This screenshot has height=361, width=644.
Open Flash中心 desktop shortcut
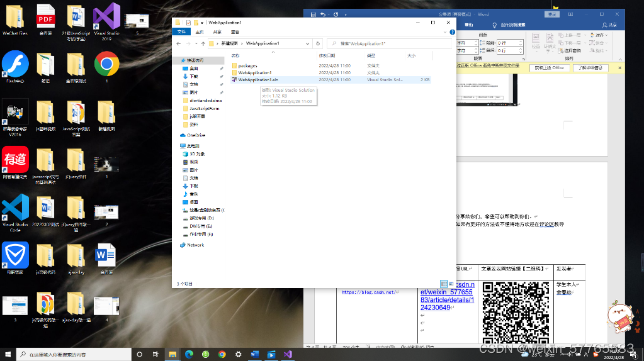(15, 67)
